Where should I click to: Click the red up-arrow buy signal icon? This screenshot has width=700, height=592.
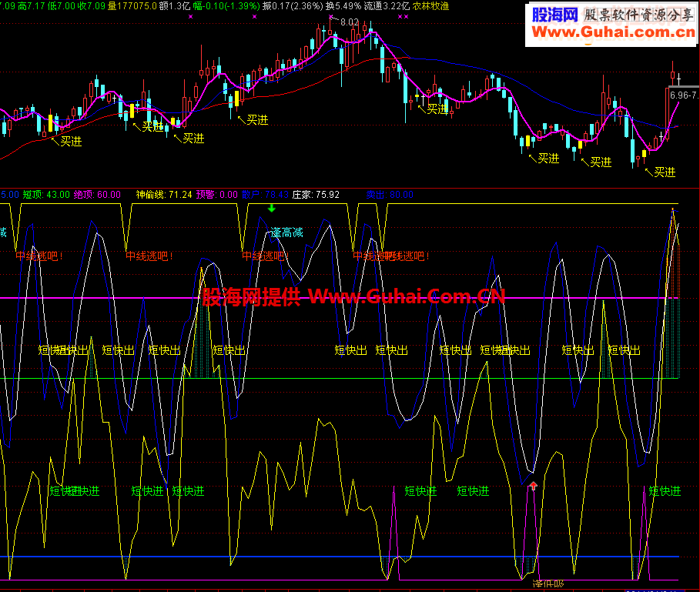[x=533, y=486]
